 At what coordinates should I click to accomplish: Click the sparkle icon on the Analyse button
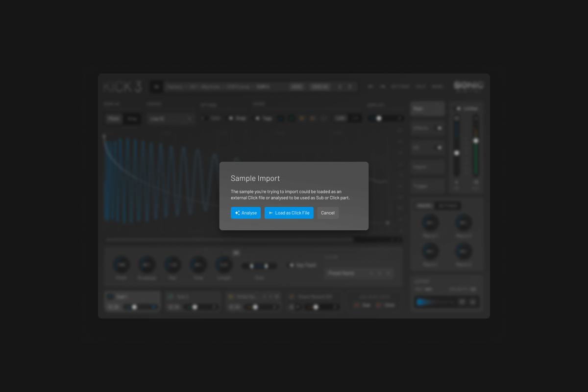click(x=237, y=213)
